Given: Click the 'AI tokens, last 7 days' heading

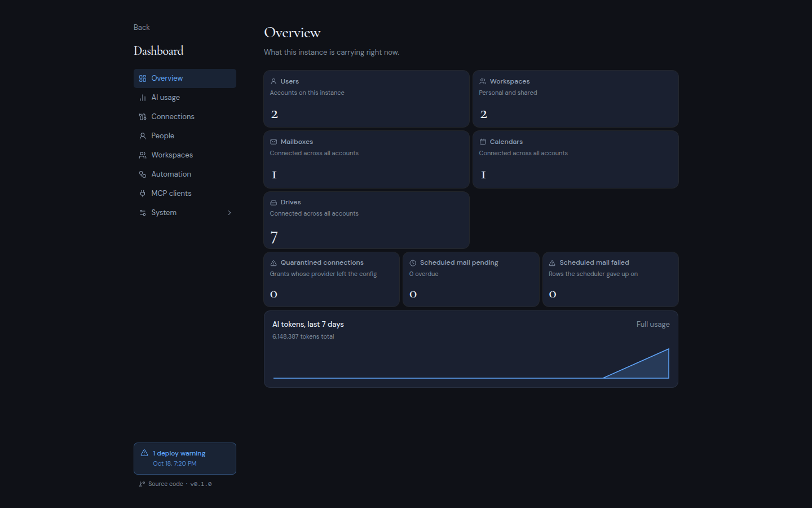Looking at the screenshot, I should [308, 325].
